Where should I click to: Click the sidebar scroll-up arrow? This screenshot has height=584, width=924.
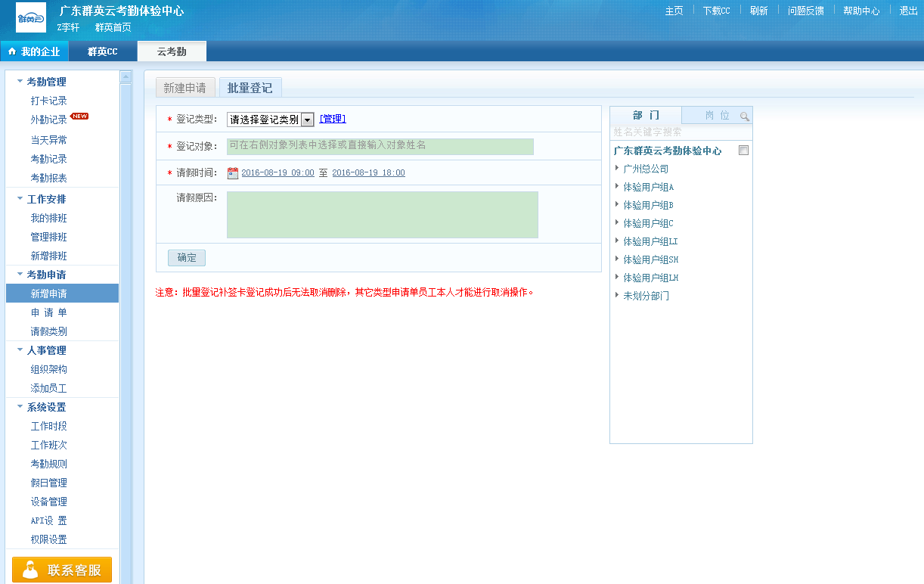126,76
